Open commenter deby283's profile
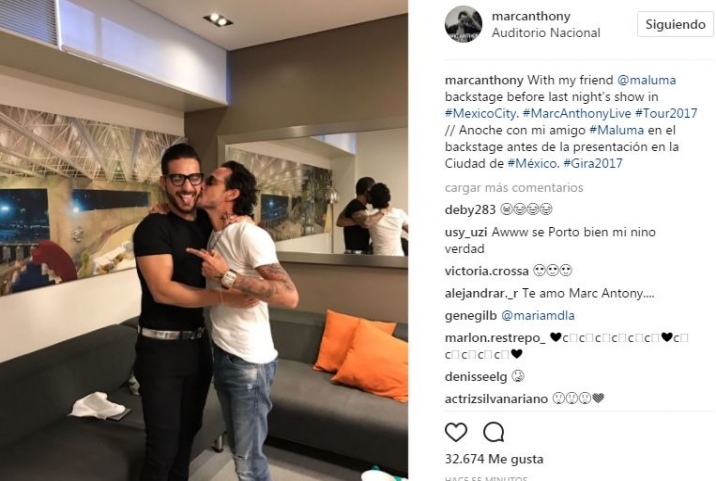Viewport: 716px width, 481px height. click(x=470, y=210)
